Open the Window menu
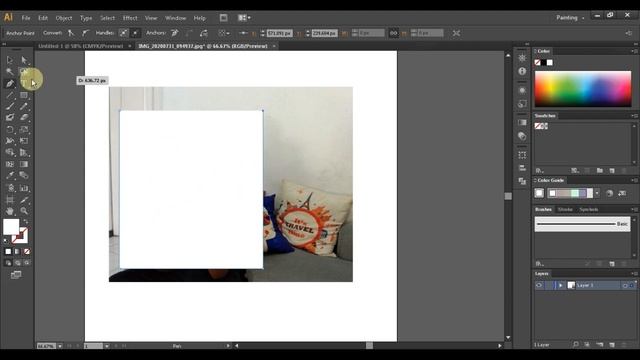The width and height of the screenshot is (640, 360). (x=176, y=18)
